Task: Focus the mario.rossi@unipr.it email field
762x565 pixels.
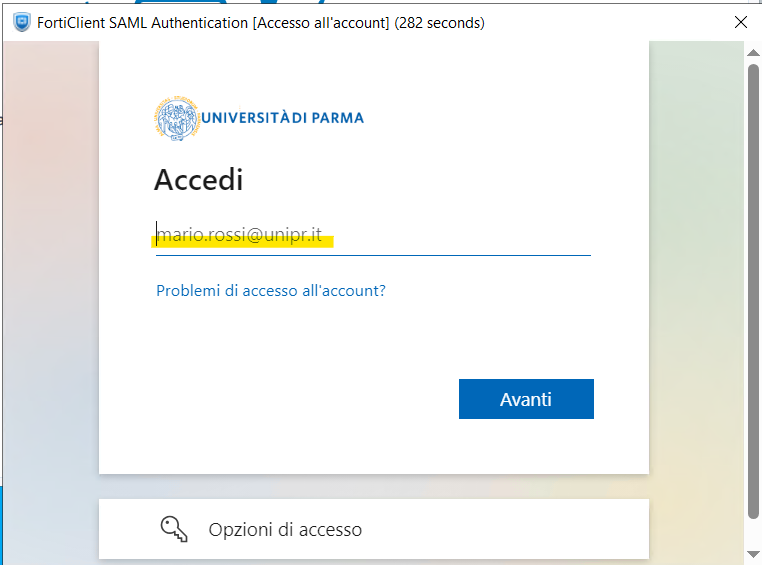Action: (x=372, y=237)
